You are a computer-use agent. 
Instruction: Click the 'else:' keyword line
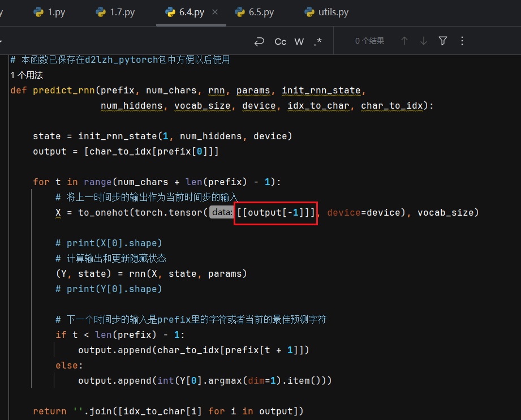69,366
